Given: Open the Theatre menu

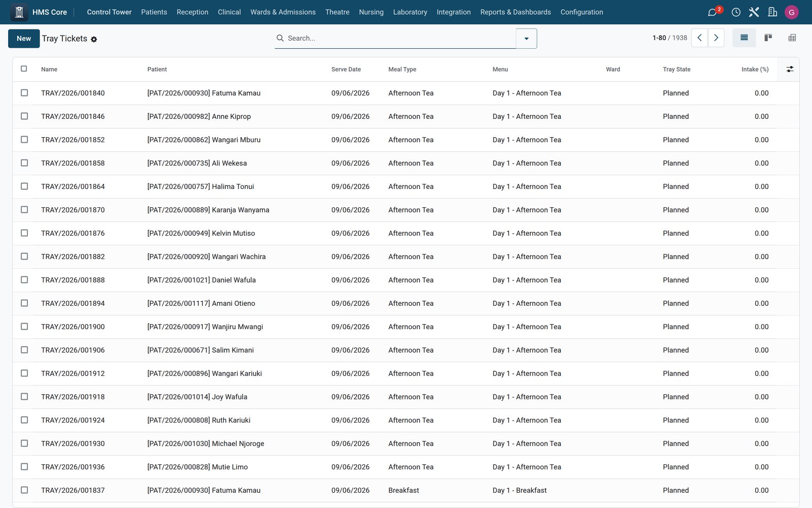Looking at the screenshot, I should click(x=337, y=12).
